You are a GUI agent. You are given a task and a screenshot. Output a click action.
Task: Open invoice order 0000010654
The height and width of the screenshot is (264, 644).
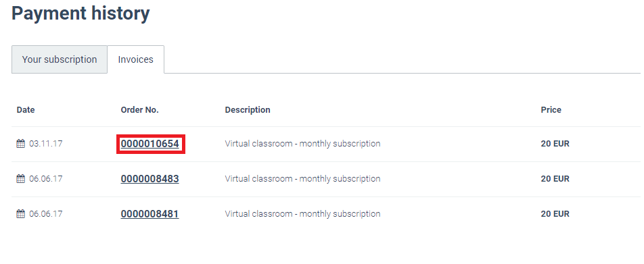click(150, 144)
